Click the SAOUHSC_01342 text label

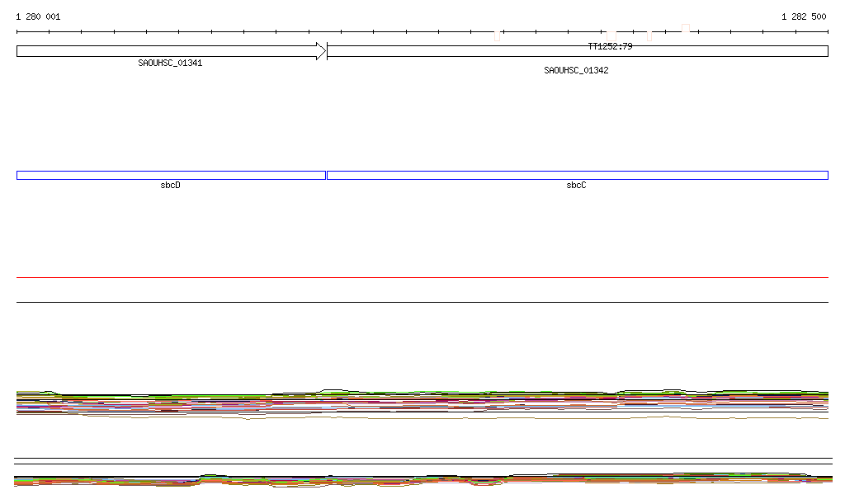tap(576, 71)
